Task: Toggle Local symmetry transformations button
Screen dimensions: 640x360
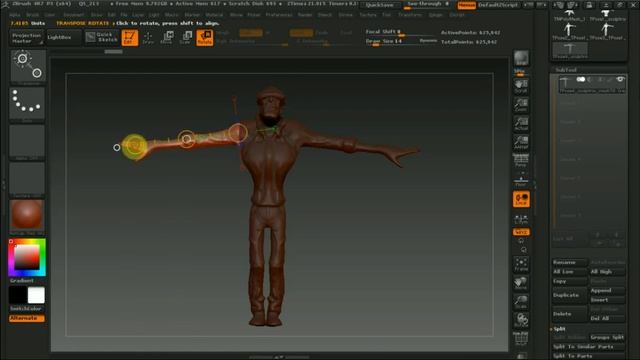Action: click(x=521, y=199)
